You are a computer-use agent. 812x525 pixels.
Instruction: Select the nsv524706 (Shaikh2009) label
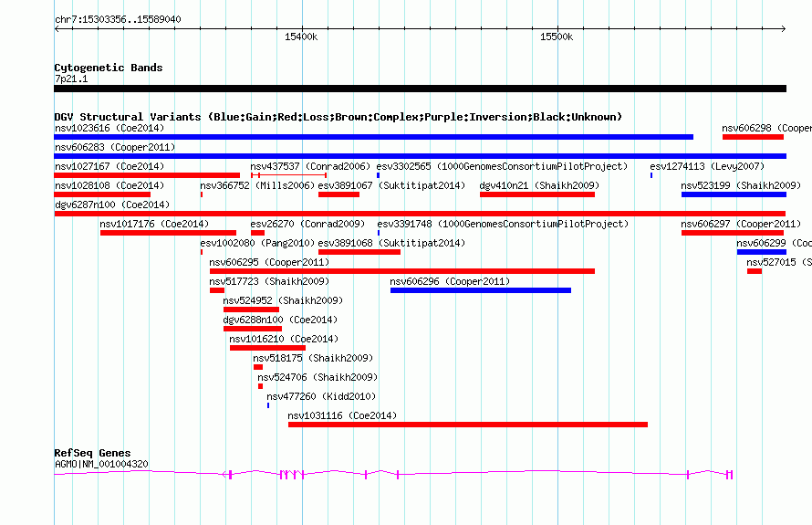(x=318, y=377)
